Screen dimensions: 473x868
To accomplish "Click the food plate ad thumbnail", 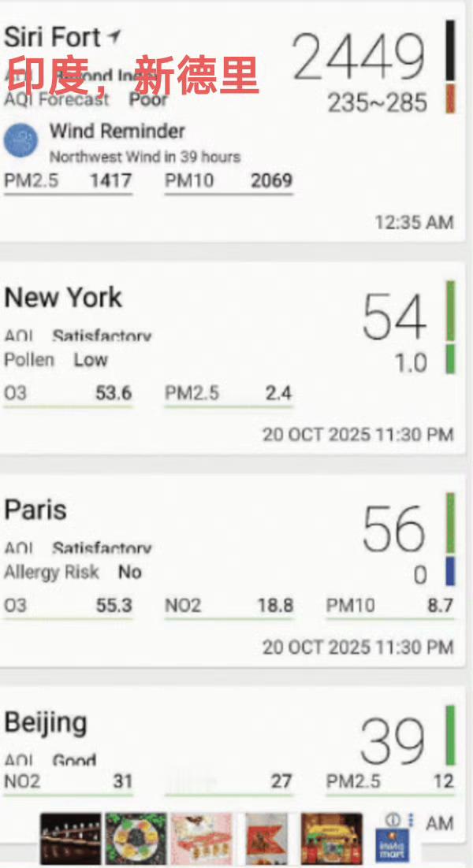I will pyautogui.click(x=136, y=839).
